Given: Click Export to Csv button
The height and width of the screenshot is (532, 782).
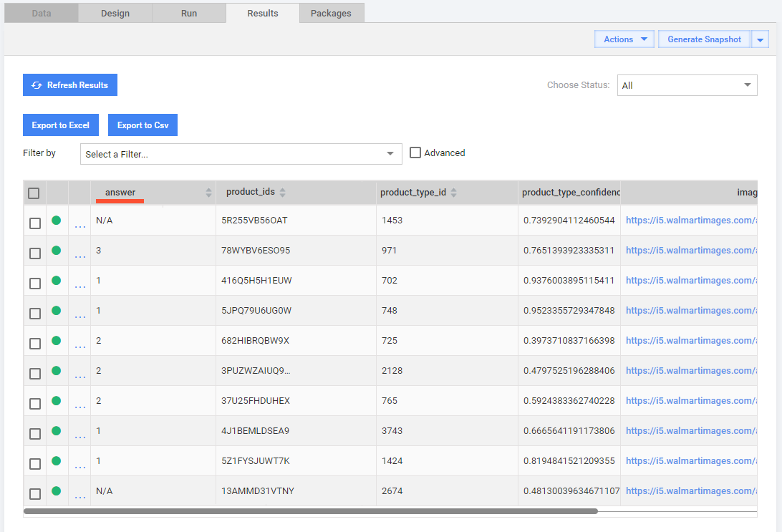Looking at the screenshot, I should pos(143,125).
